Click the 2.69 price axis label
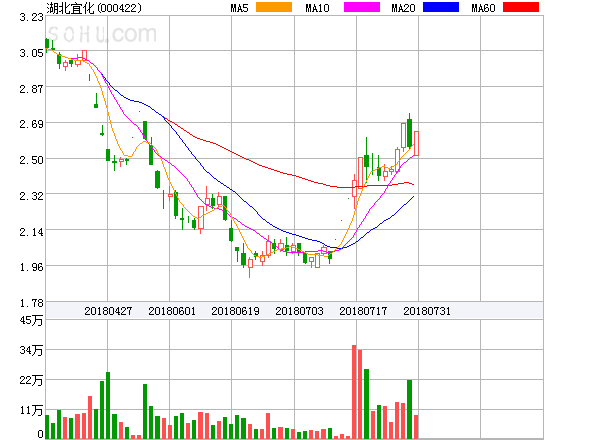 pos(31,124)
